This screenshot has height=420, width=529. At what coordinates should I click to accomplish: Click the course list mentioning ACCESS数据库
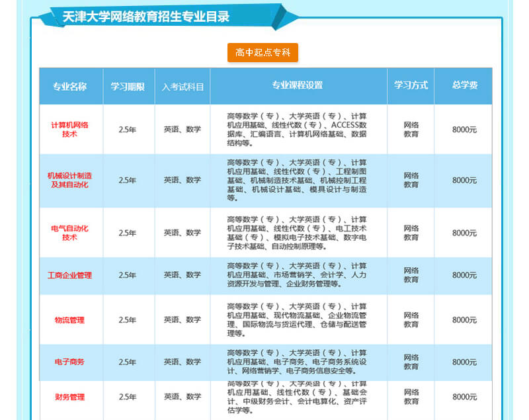click(297, 130)
